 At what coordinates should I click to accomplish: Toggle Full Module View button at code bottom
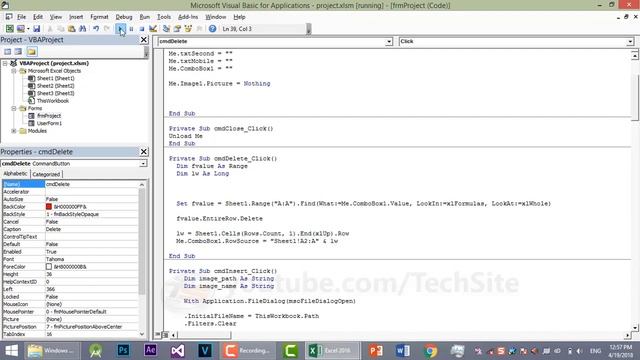[165, 335]
